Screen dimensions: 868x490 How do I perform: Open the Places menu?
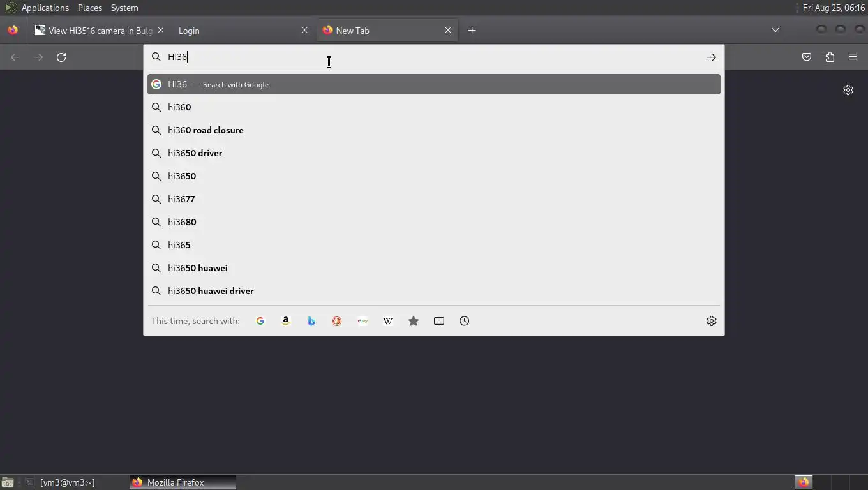90,8
